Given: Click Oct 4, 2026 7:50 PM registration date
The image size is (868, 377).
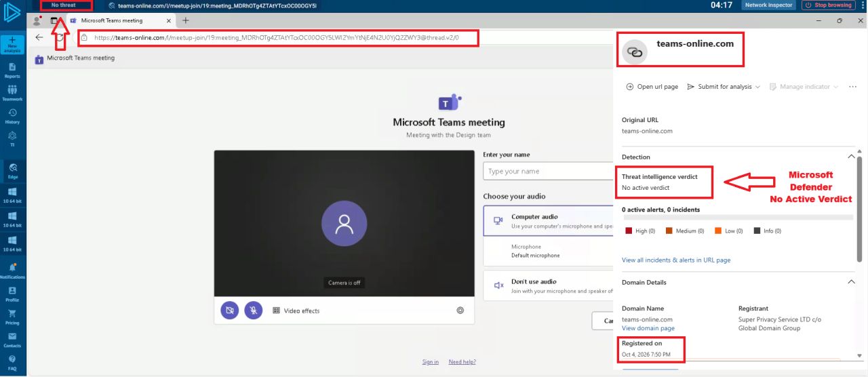Looking at the screenshot, I should [646, 355].
